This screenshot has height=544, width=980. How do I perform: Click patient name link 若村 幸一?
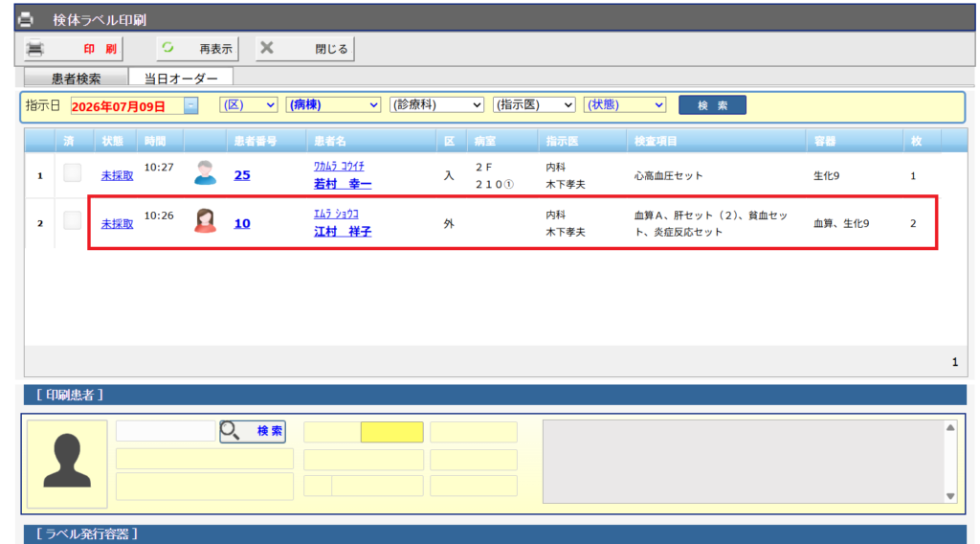(x=343, y=184)
